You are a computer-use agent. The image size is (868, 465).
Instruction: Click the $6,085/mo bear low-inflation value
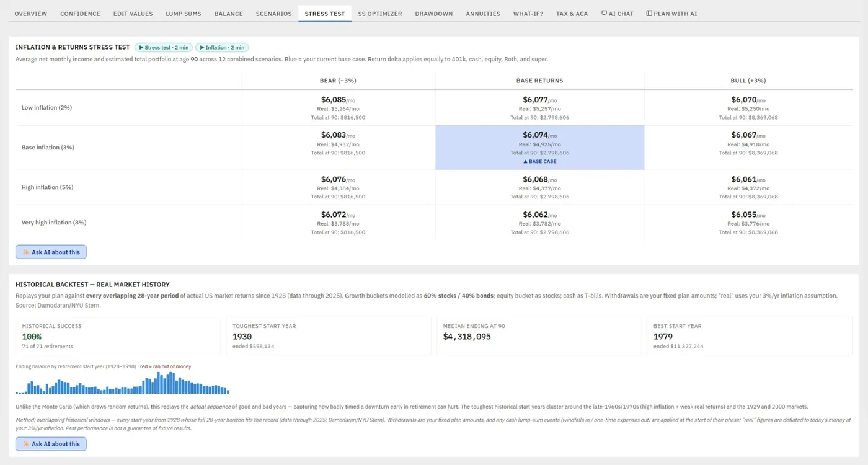[338, 100]
